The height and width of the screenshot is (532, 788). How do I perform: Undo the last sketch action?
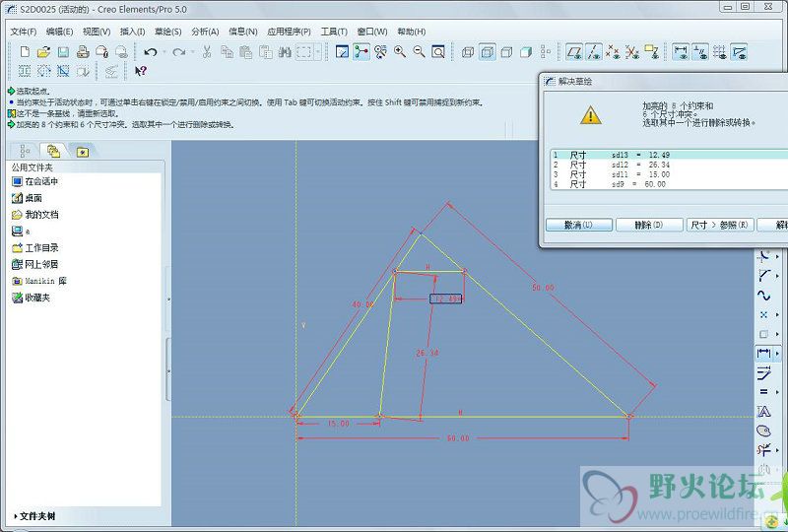[151, 52]
